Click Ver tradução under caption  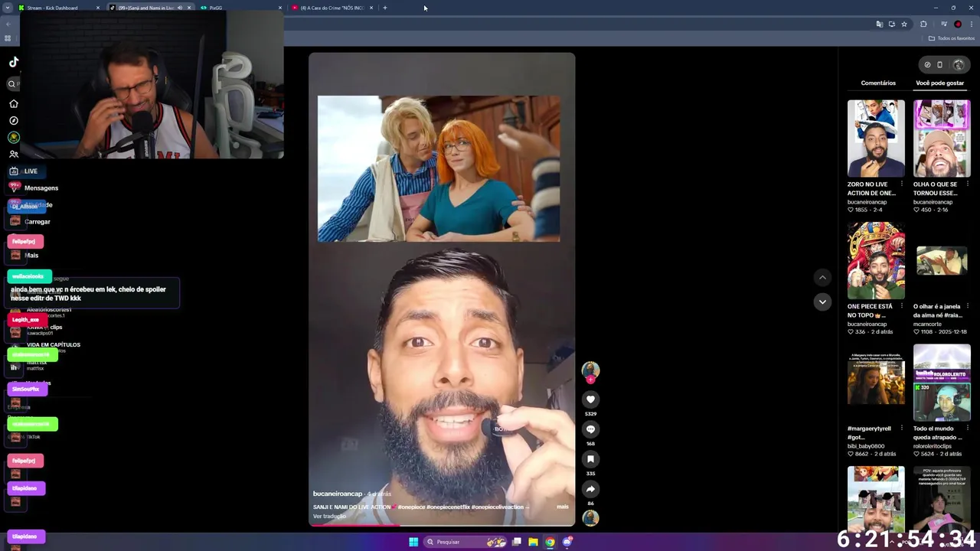tap(329, 516)
